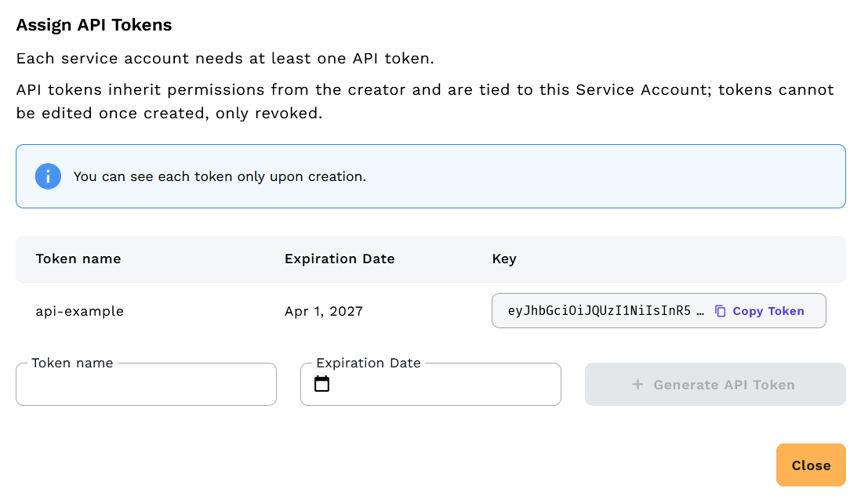The image size is (868, 499).
Task: Click the Assign API Tokens dialog title
Action: 93,24
